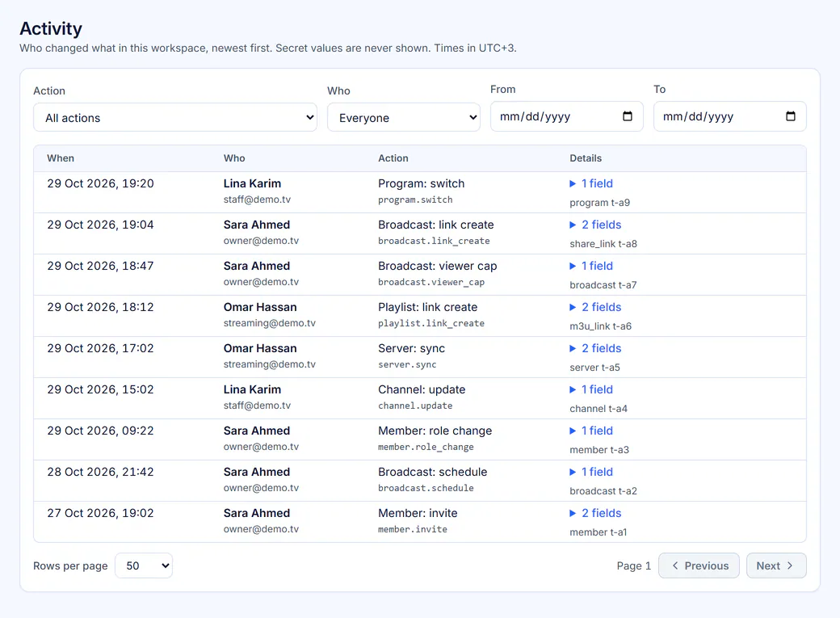Focus the To date input field
Viewport: 840px width, 618px height.
pos(729,116)
